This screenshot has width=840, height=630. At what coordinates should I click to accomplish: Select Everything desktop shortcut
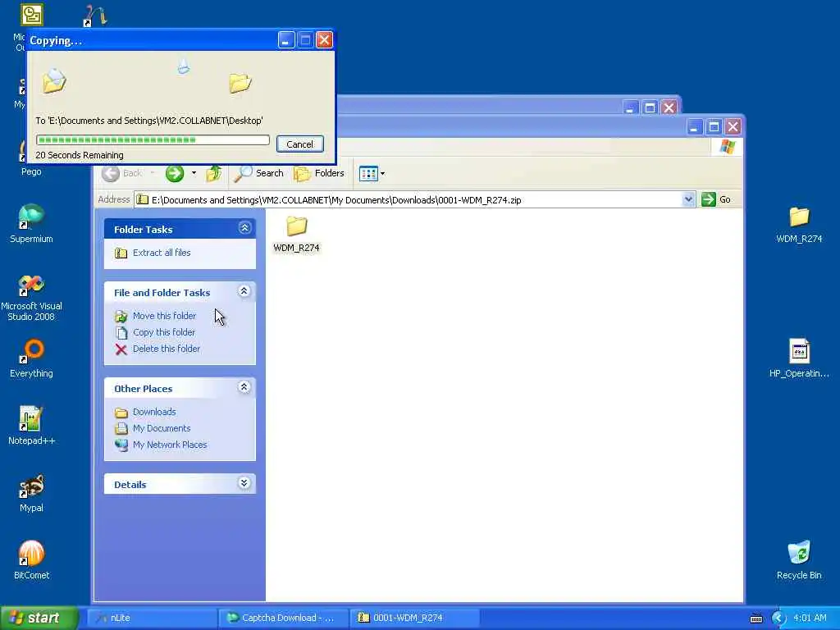pos(31,358)
